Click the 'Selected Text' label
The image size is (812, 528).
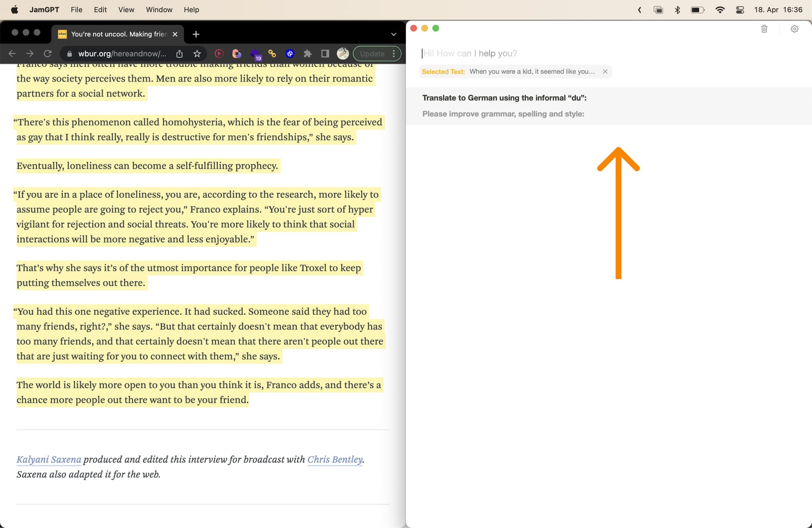point(443,71)
